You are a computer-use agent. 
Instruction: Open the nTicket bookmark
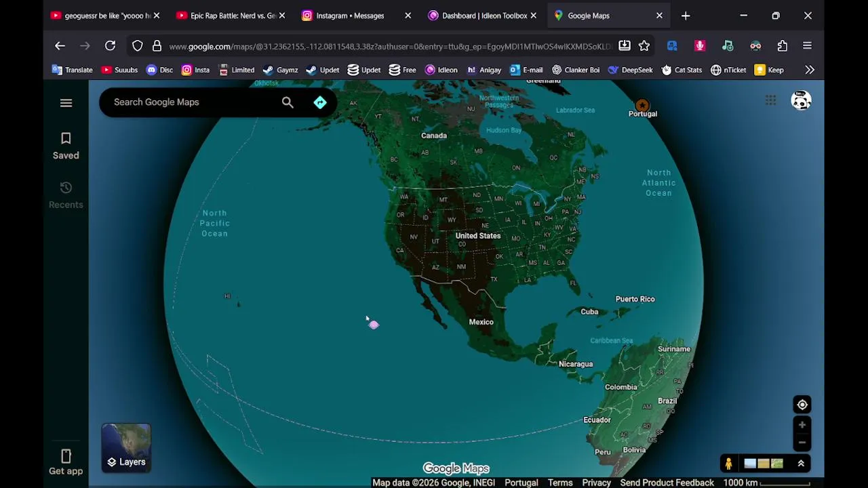click(x=728, y=70)
